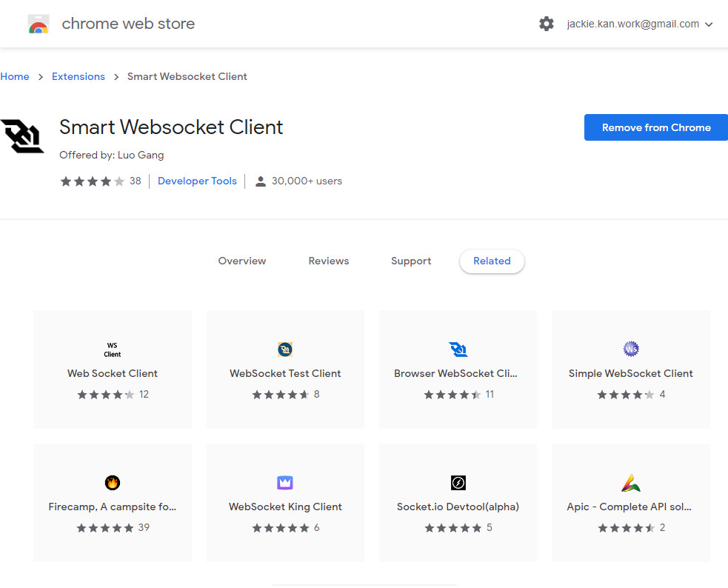This screenshot has width=728, height=588.
Task: Select the Related tab
Action: pyautogui.click(x=492, y=261)
